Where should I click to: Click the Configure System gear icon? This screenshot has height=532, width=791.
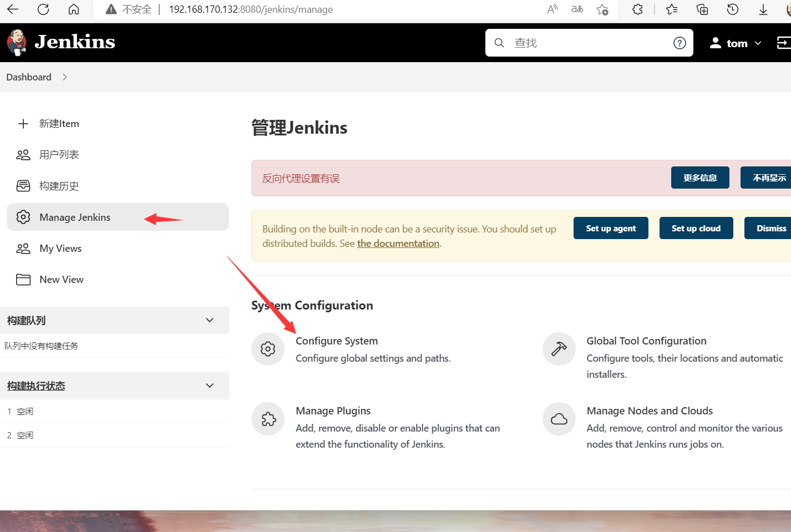(x=268, y=349)
